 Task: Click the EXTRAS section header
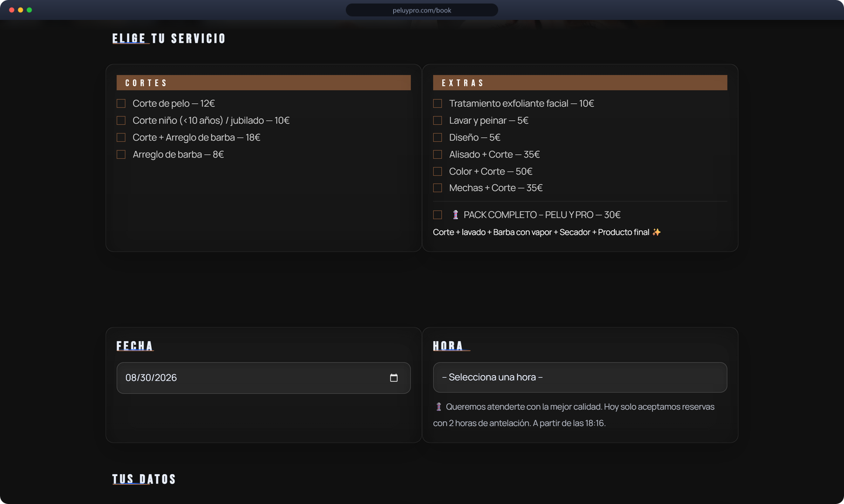click(580, 83)
